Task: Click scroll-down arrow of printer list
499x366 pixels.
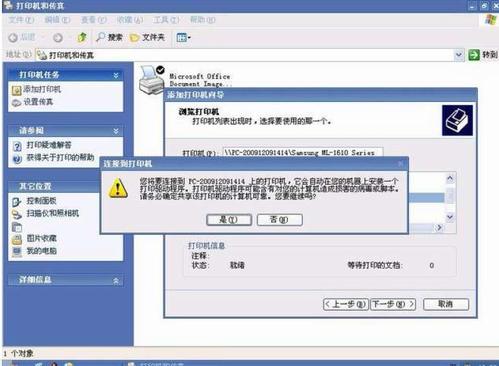Action: pyautogui.click(x=450, y=217)
